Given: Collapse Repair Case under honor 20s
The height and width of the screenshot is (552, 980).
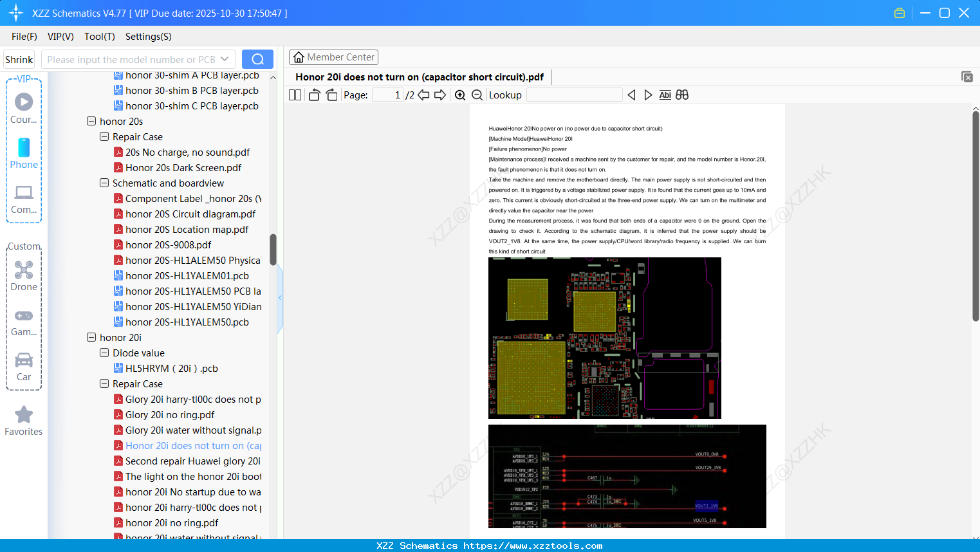Looking at the screenshot, I should click(x=104, y=136).
